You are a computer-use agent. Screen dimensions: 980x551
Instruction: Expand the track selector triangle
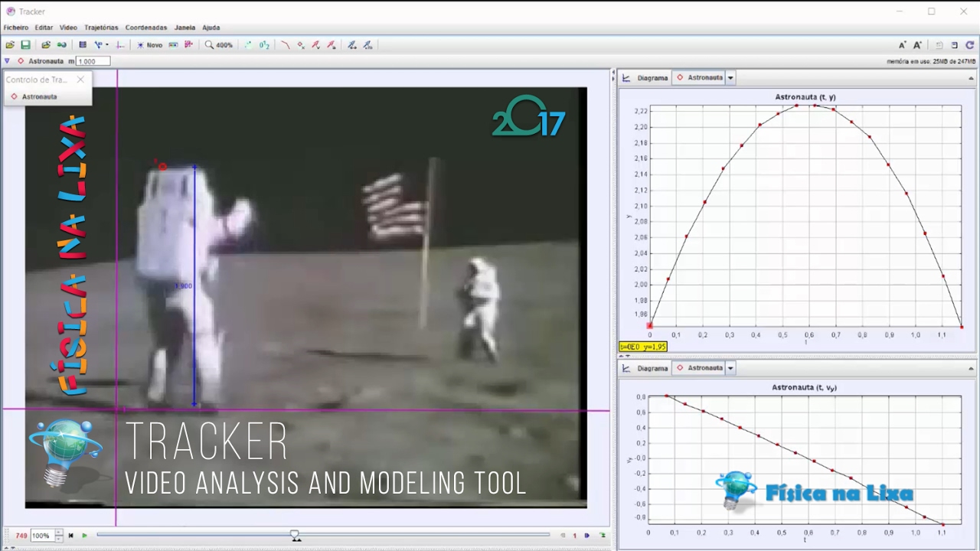coord(7,60)
